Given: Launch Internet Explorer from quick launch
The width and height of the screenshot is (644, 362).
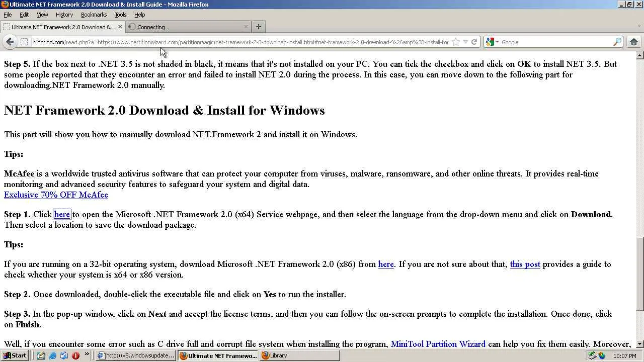Looking at the screenshot, I should (52, 355).
